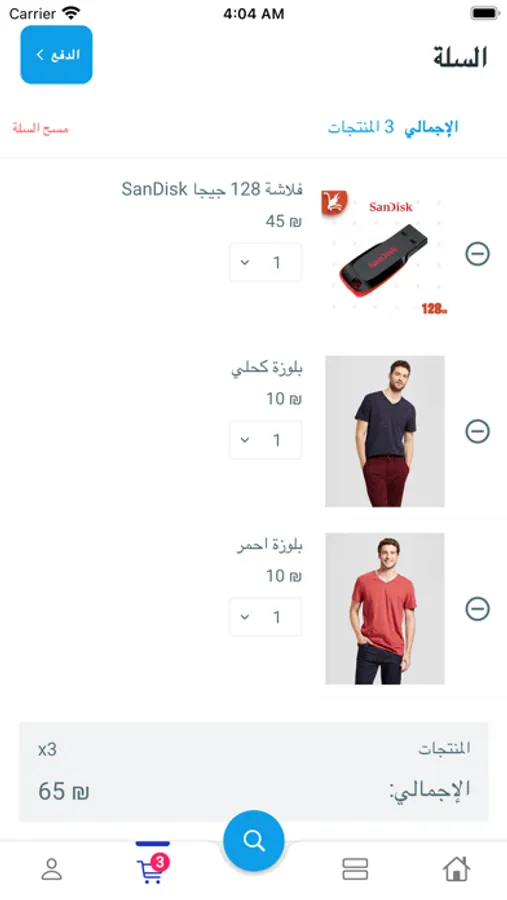Image resolution: width=507 pixels, height=900 pixels.
Task: Open profile person icon in bottom bar
Action: [52, 869]
